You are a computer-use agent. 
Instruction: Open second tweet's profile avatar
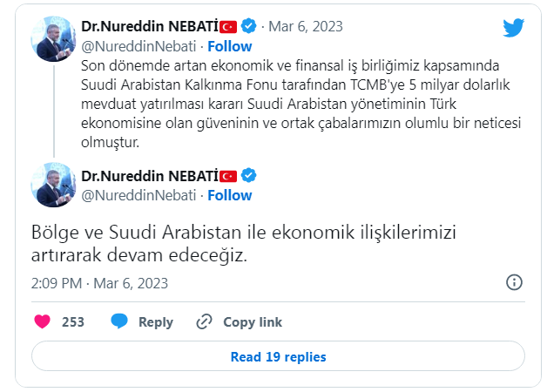tap(53, 185)
